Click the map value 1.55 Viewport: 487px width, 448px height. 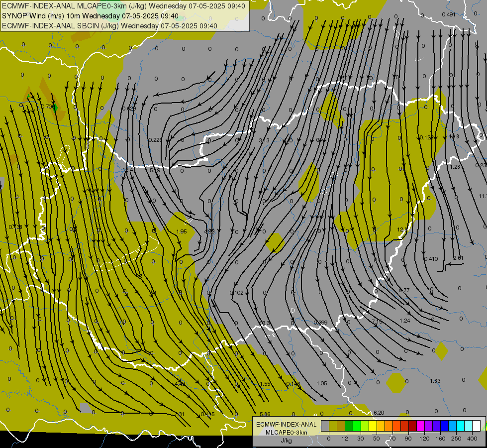click(265, 384)
